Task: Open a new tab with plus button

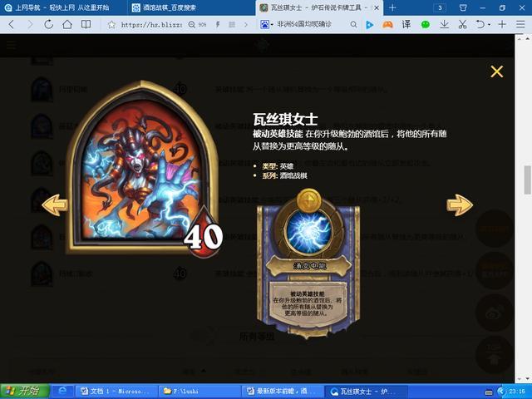Action: tap(392, 7)
